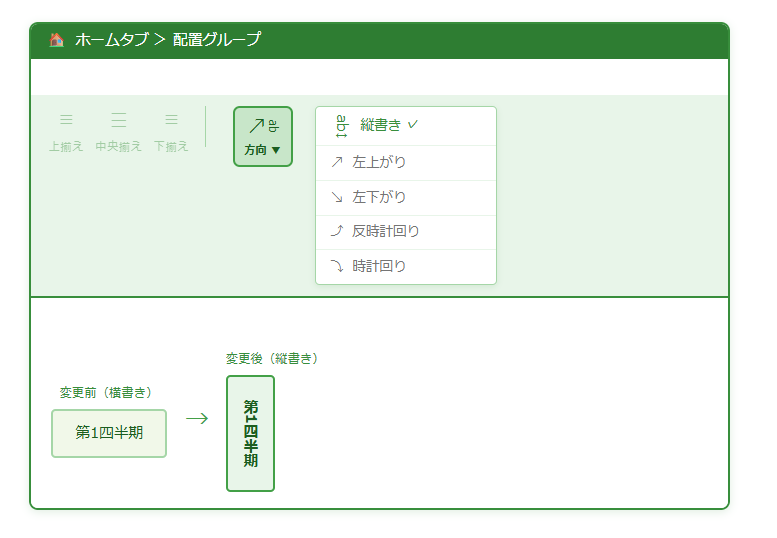Click the horizontal 第1四半期 example cell

pyautogui.click(x=109, y=433)
